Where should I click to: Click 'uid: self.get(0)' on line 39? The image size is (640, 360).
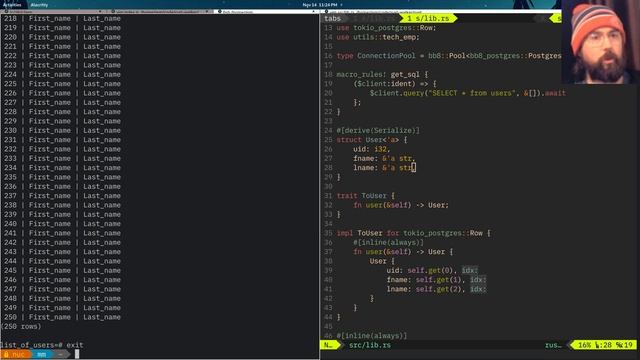tap(420, 270)
